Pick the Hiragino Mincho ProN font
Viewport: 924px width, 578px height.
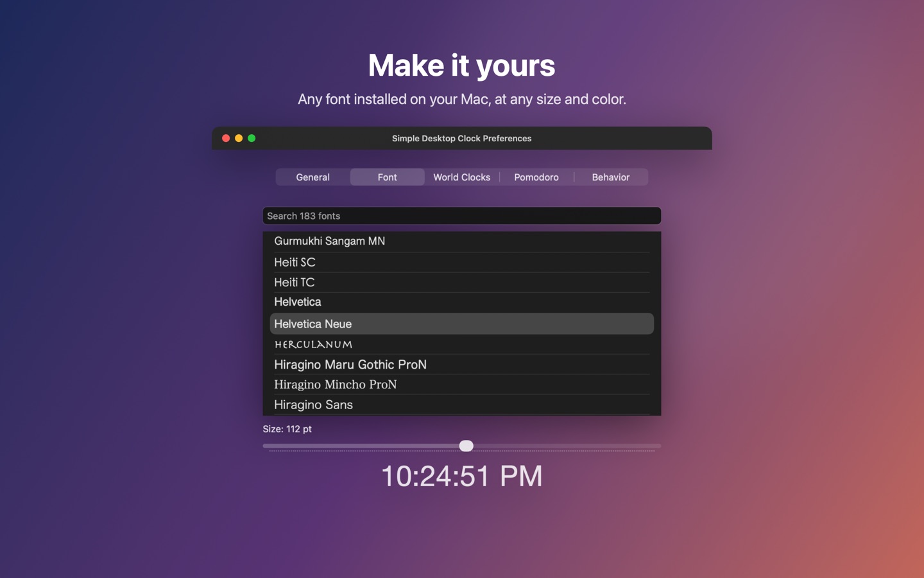462,385
